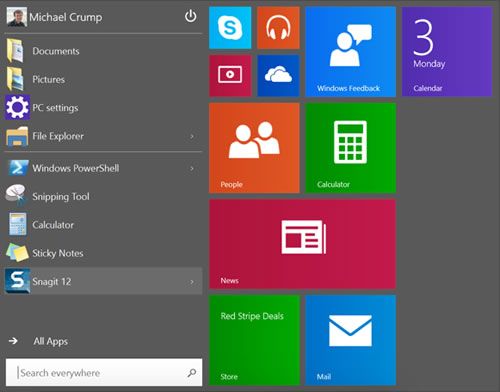Screen dimensions: 500x392
Task: Click the Pictures folder icon
Action: pos(15,79)
